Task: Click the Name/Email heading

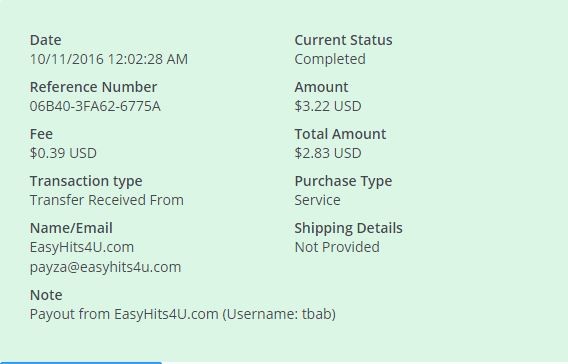Action: point(71,228)
